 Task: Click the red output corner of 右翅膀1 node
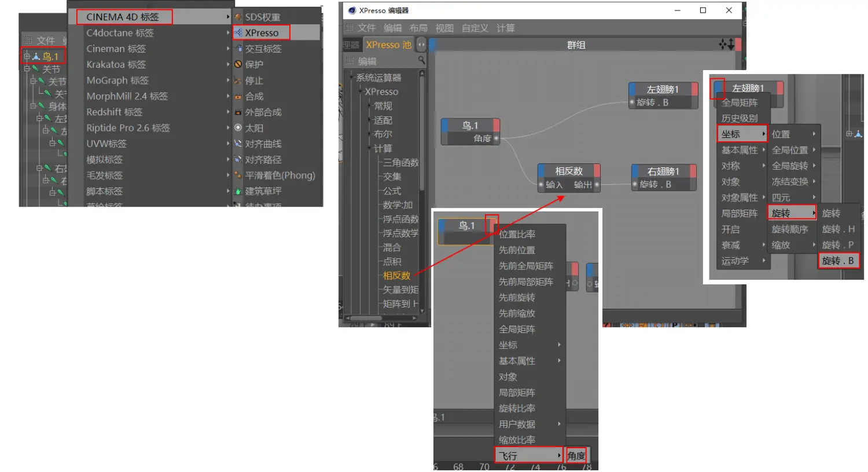pos(693,171)
